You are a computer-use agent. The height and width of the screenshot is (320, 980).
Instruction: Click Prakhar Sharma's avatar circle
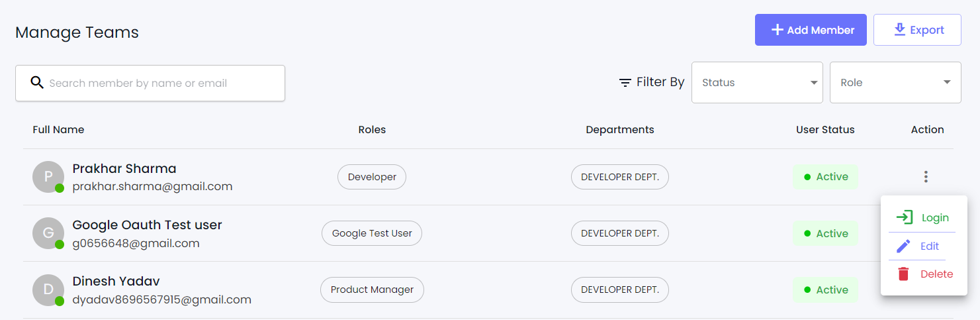(x=48, y=177)
